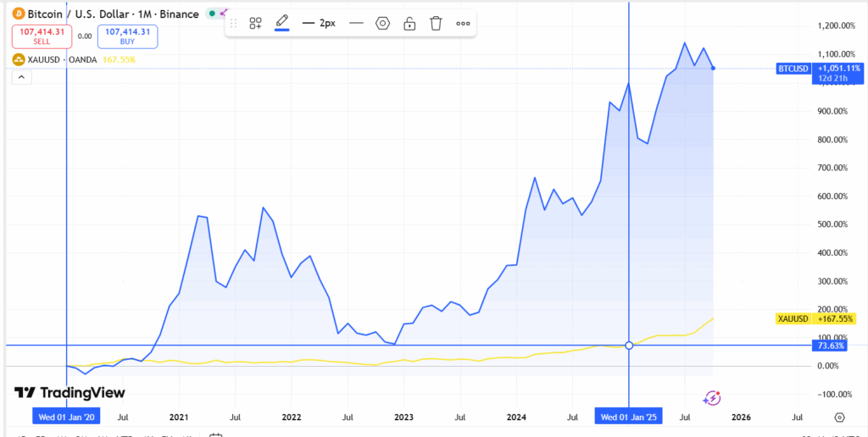
Task: Click the vertical line anchor point circle
Action: (x=628, y=346)
